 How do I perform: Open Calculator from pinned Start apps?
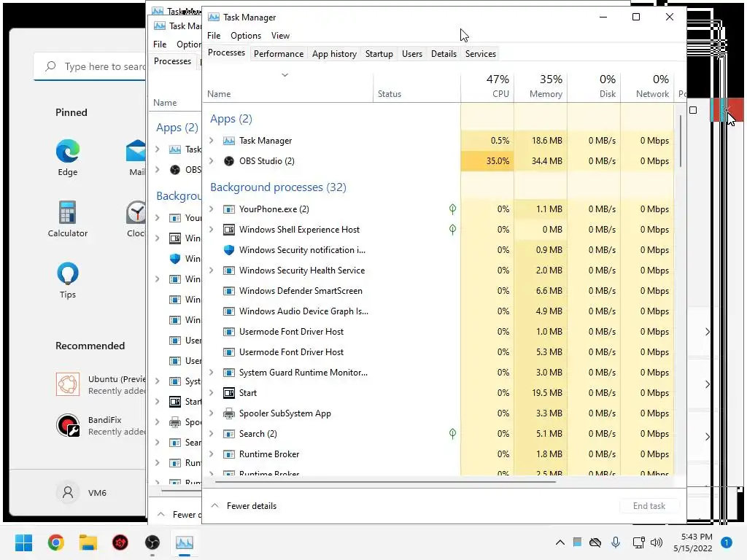pyautogui.click(x=68, y=212)
